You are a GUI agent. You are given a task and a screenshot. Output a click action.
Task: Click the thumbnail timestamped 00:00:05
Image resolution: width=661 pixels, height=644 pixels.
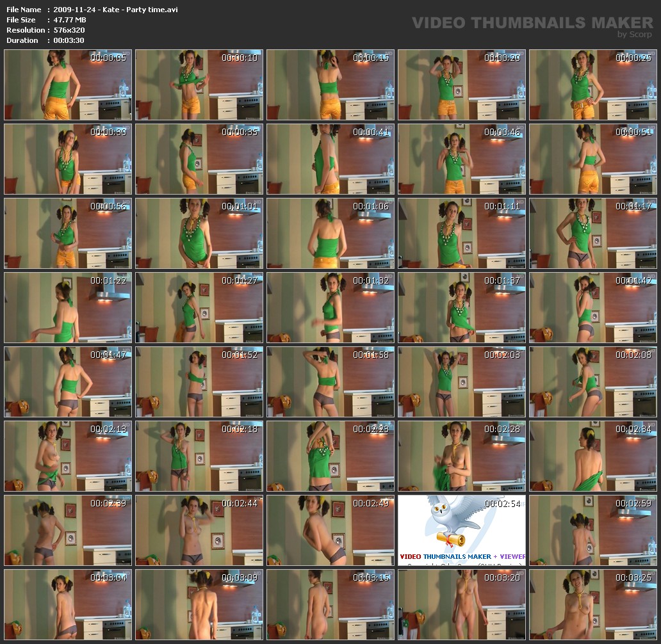pyautogui.click(x=68, y=85)
